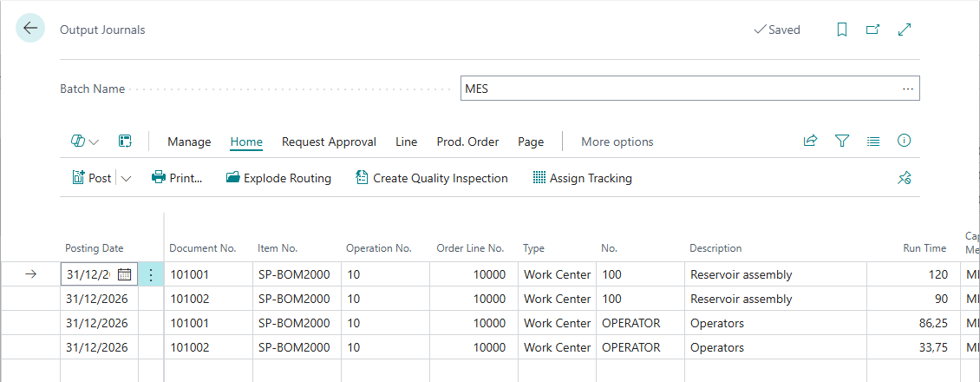Open the Line menu

click(x=406, y=142)
